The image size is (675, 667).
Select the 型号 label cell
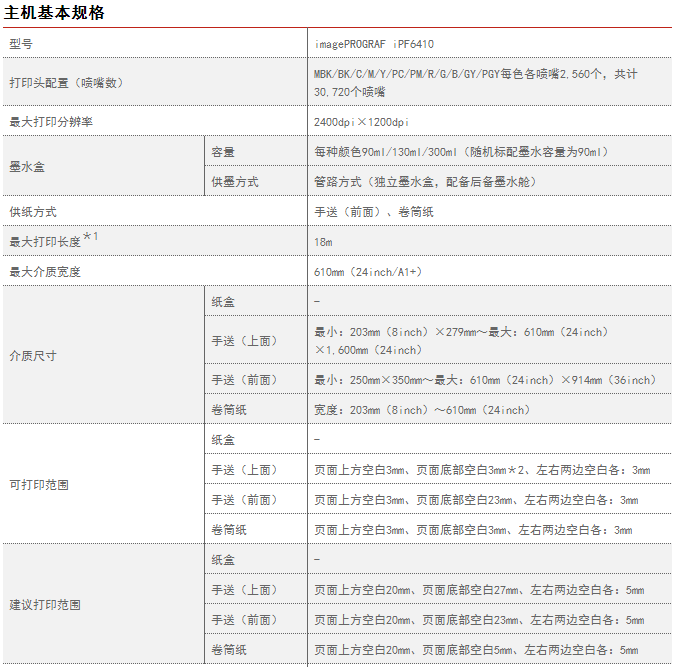coord(21,44)
